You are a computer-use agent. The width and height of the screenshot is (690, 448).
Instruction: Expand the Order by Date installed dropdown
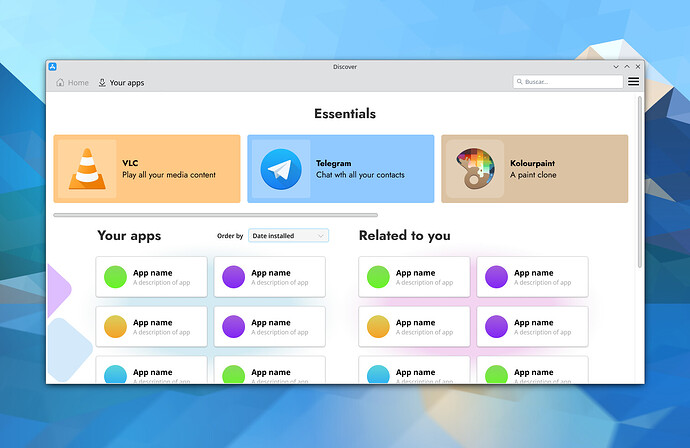click(x=288, y=236)
